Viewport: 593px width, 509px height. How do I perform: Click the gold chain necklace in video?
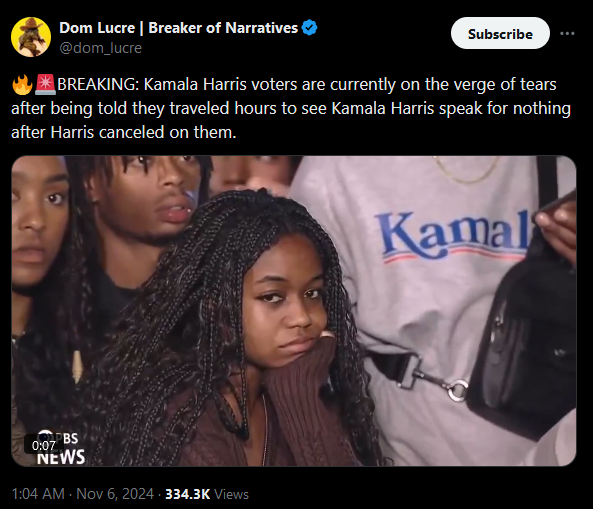[466, 170]
